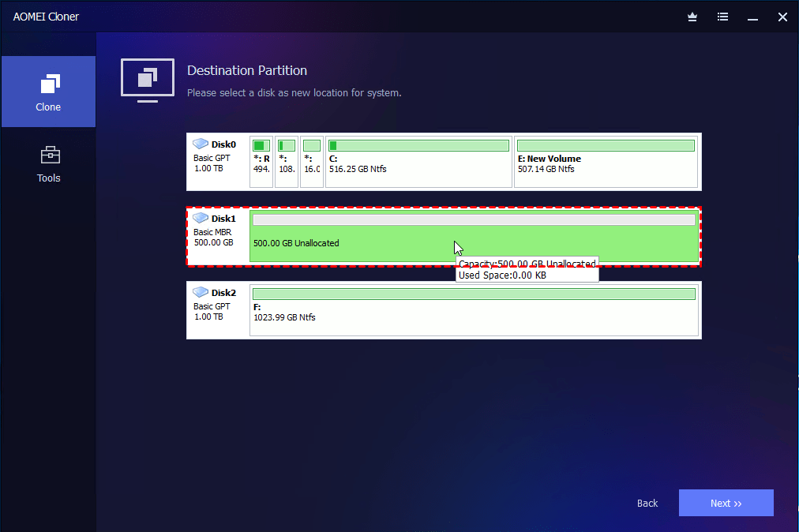Go Back to the previous step

(x=647, y=503)
